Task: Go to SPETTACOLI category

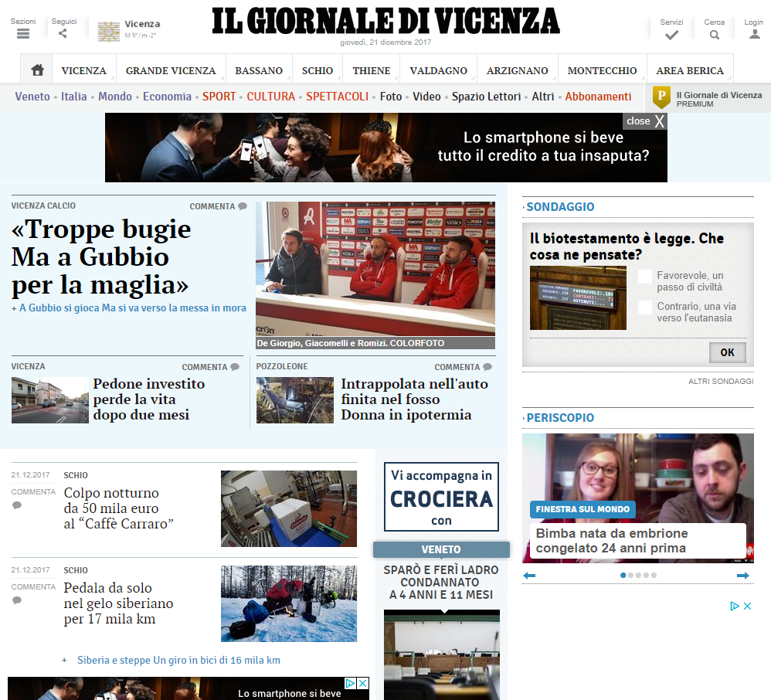Action: [338, 97]
